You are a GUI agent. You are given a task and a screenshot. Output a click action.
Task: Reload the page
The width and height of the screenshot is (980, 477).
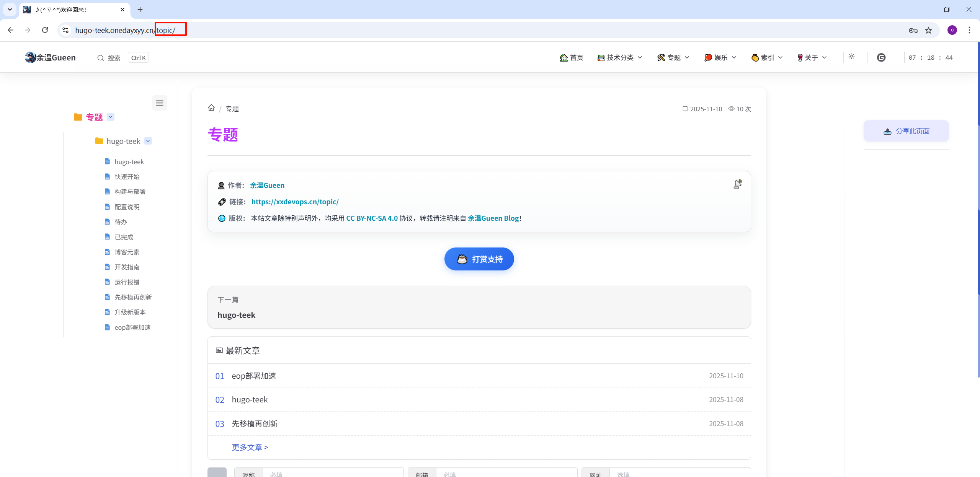click(x=45, y=30)
